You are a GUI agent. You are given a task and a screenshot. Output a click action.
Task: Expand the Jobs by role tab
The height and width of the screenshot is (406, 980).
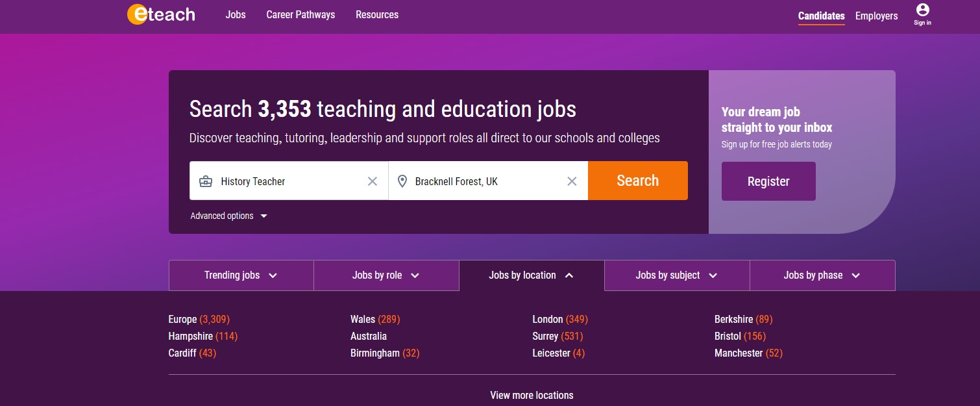386,275
